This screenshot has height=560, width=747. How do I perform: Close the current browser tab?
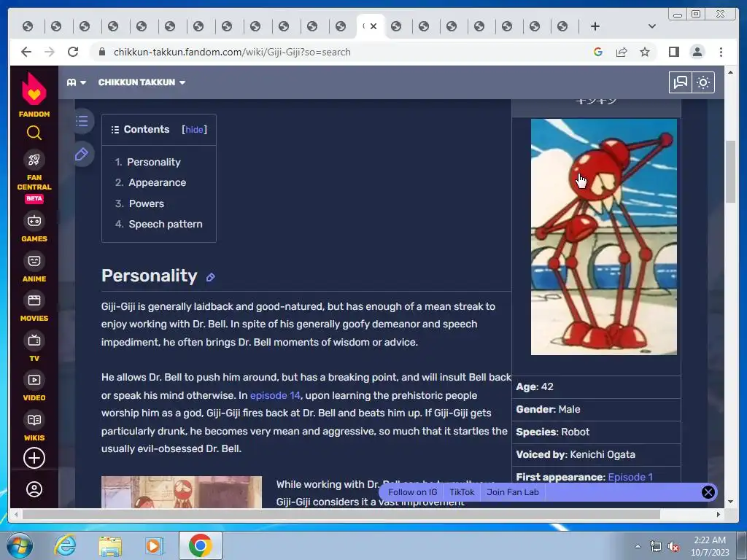pyautogui.click(x=373, y=26)
